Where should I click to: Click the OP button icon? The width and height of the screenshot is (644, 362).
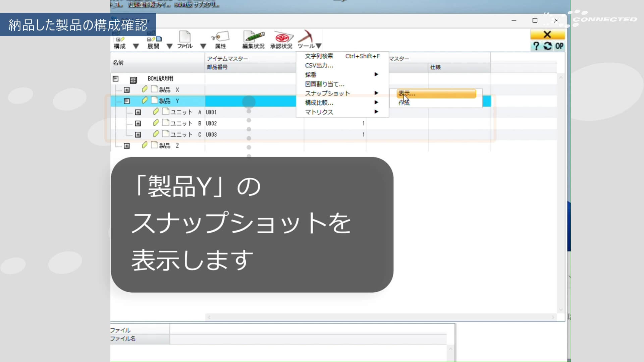click(559, 46)
